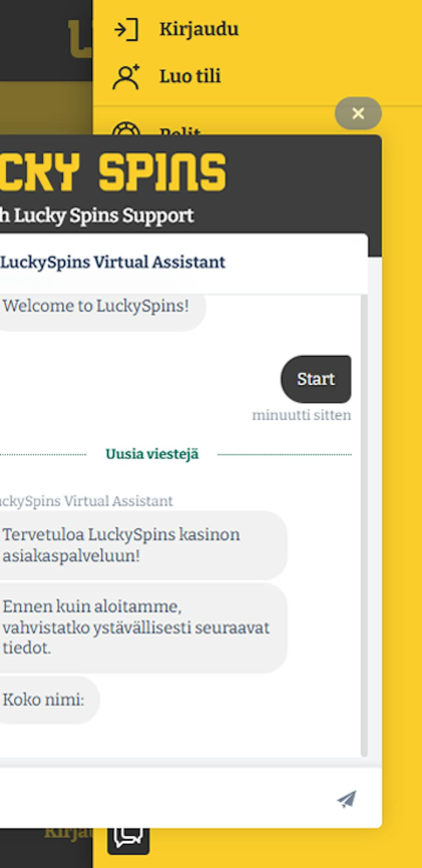Image resolution: width=422 pixels, height=868 pixels.
Task: Close the chat widget with the X button
Action: (x=358, y=113)
